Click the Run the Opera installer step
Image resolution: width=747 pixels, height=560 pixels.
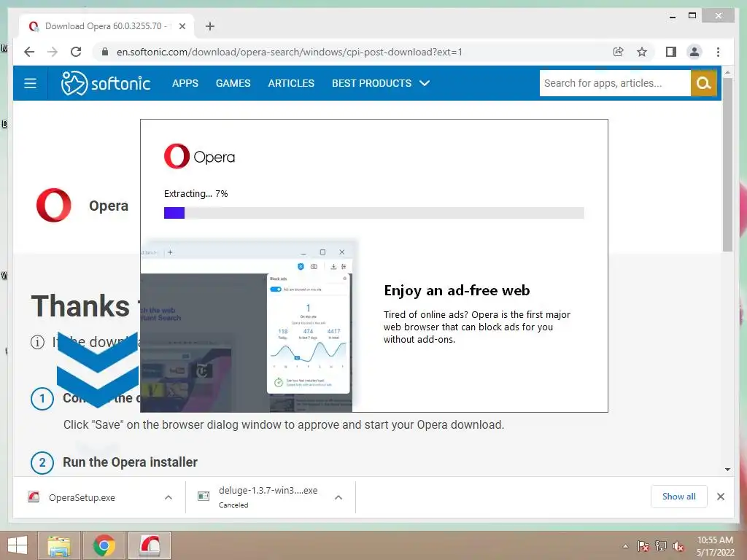pos(130,462)
